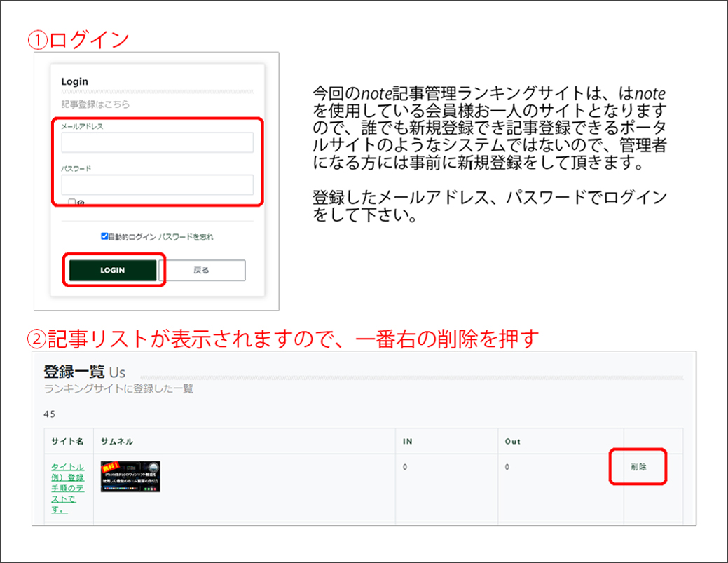The height and width of the screenshot is (563, 728).
Task: Select the サムネル column header
Action: 117,442
